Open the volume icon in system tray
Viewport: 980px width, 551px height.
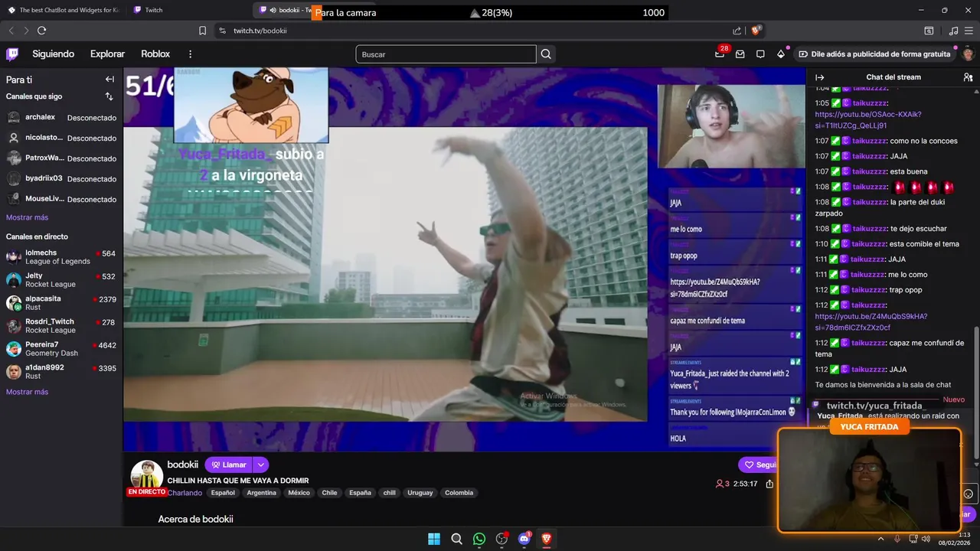pyautogui.click(x=926, y=539)
